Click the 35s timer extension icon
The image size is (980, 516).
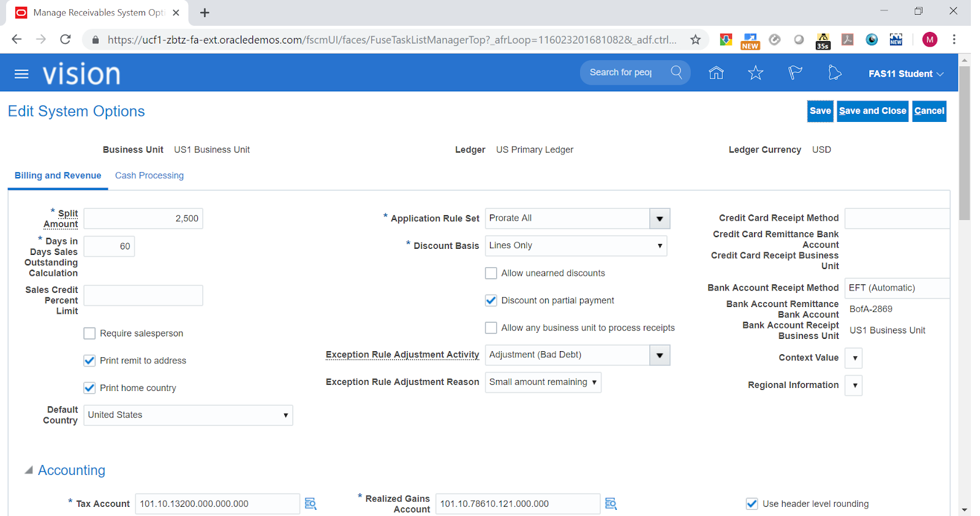click(823, 41)
